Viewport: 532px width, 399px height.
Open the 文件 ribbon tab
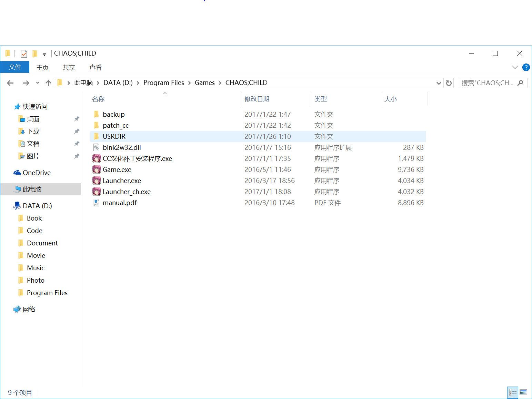click(15, 67)
